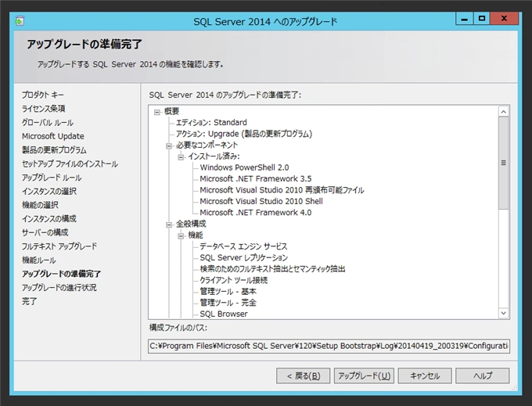The height and width of the screenshot is (406, 532).
Task: Select the 完了 step in sidebar
Action: [30, 301]
